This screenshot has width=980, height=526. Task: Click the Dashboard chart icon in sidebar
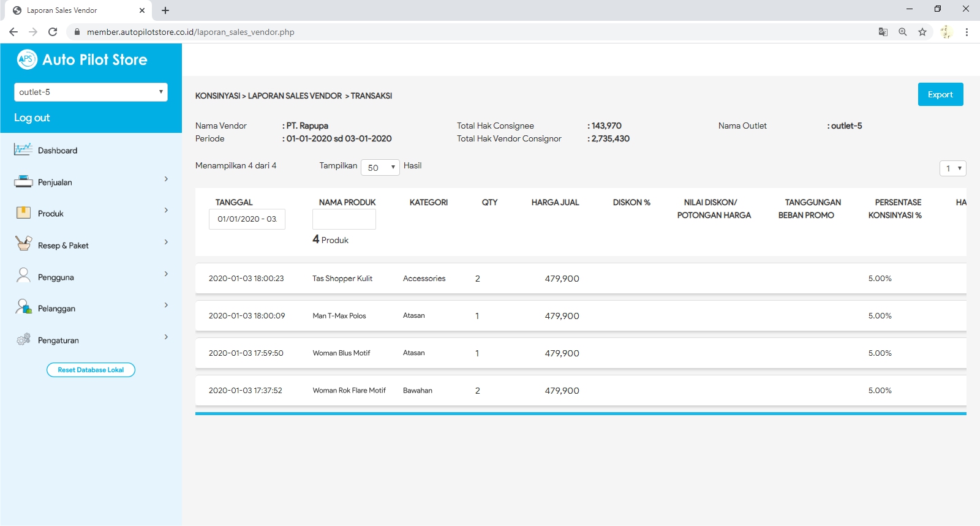tap(23, 149)
